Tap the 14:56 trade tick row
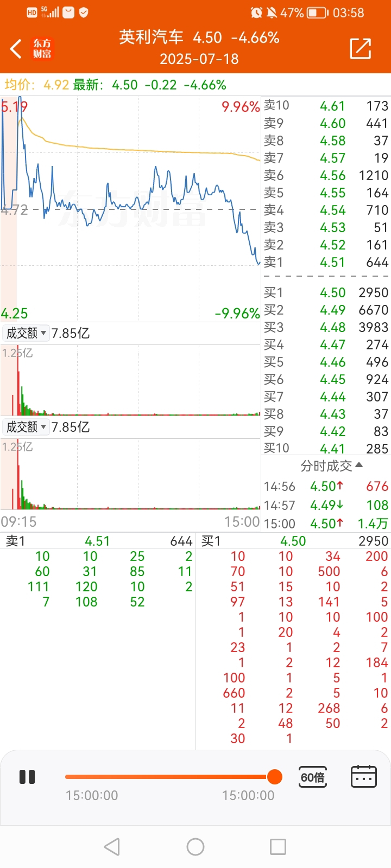 [326, 486]
